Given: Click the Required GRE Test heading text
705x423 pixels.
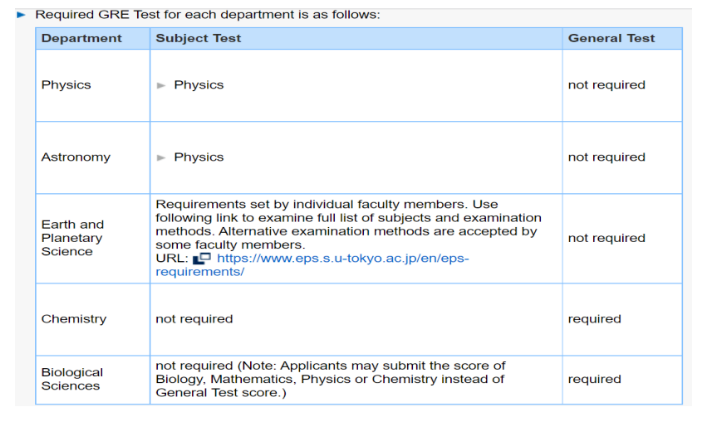Looking at the screenshot, I should coord(208,15).
